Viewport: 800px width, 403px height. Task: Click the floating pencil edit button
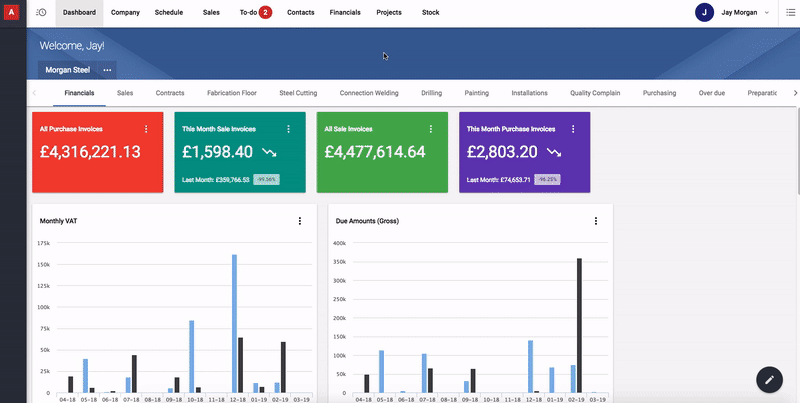[x=768, y=379]
